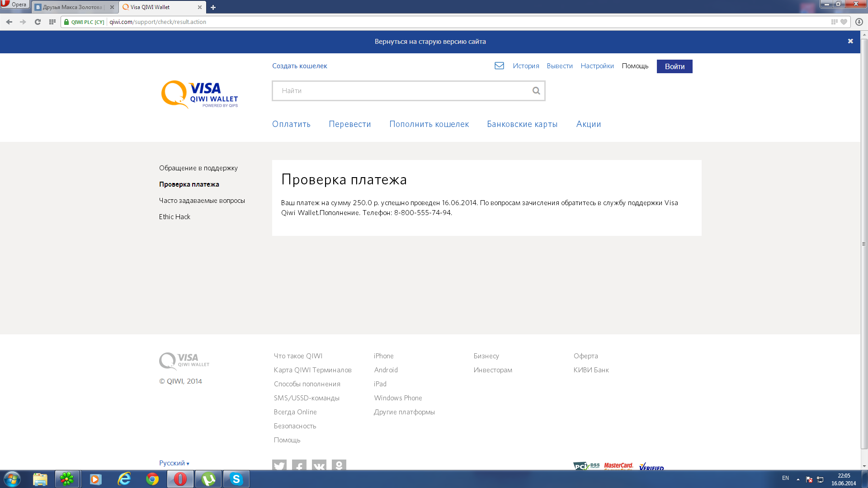Open the Вывести link
Viewport: 868px width, 488px height.
560,66
